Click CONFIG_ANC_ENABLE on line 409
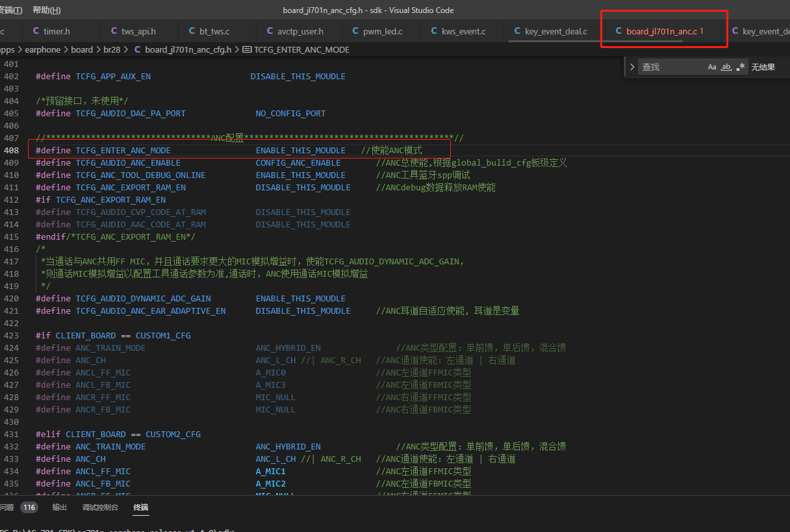The height and width of the screenshot is (532, 790). coord(298,163)
